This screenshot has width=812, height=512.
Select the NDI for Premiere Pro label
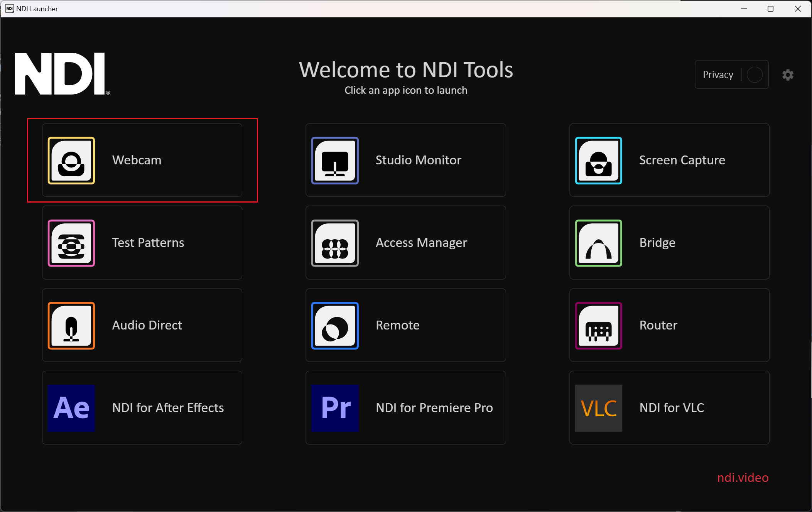point(434,408)
